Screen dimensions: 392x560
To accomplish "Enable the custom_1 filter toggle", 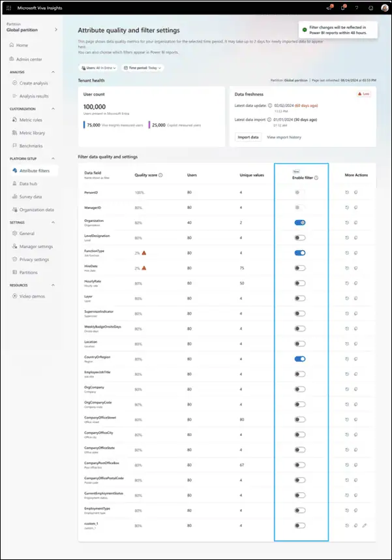I will click(x=300, y=525).
